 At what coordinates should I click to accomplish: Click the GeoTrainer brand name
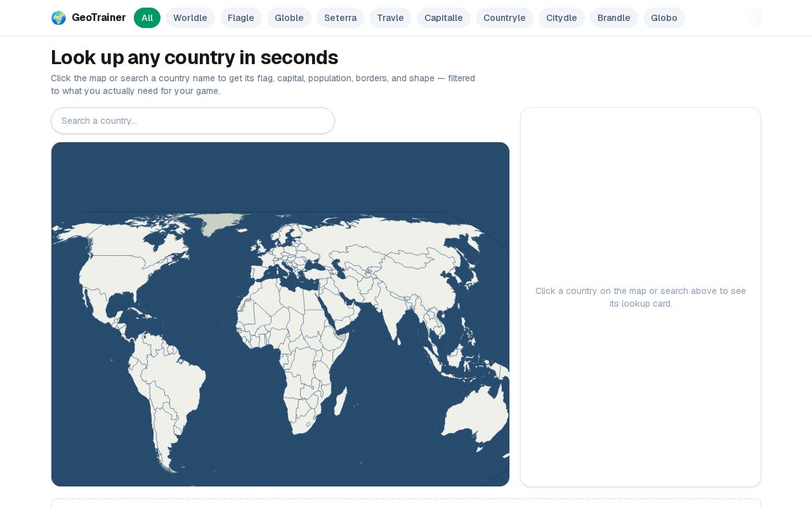coord(99,18)
